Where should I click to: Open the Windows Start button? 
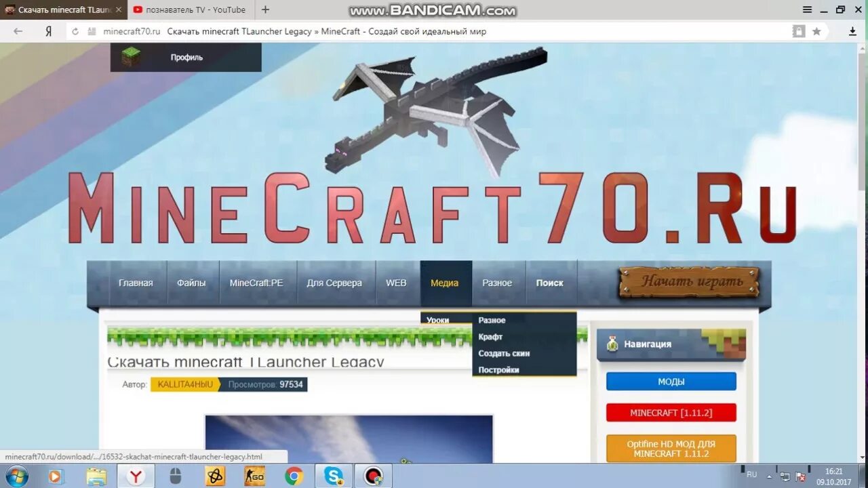(16, 476)
